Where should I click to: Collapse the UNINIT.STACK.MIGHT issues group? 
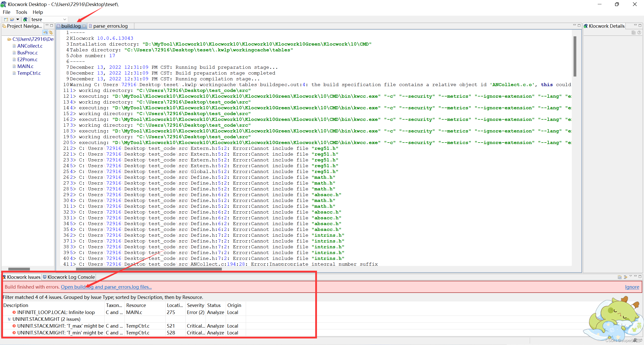pos(9,319)
